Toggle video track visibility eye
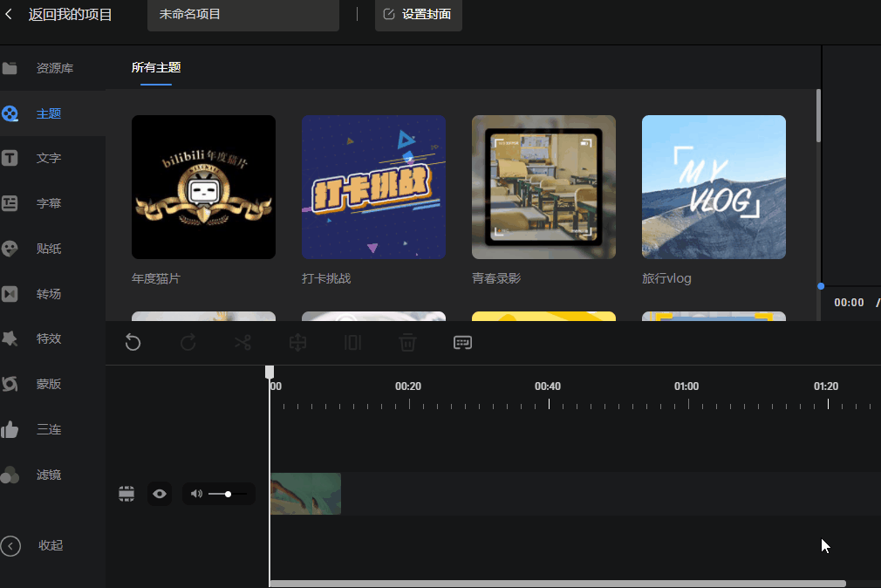Image resolution: width=881 pixels, height=588 pixels. [160, 494]
